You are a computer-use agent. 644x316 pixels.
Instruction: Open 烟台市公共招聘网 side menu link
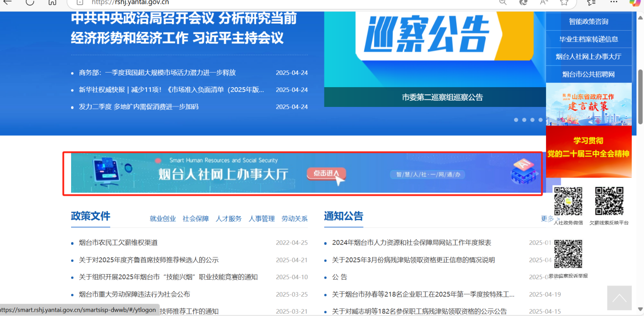[588, 74]
